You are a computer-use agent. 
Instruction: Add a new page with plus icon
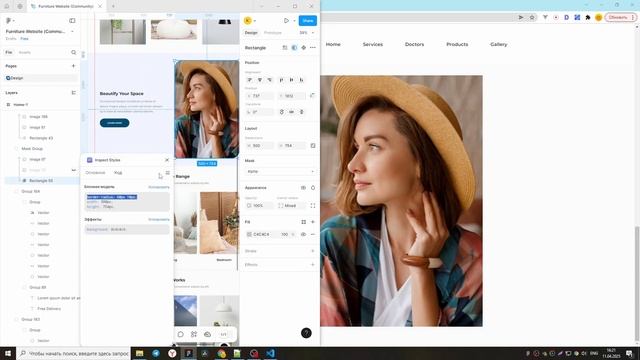pyautogui.click(x=73, y=66)
